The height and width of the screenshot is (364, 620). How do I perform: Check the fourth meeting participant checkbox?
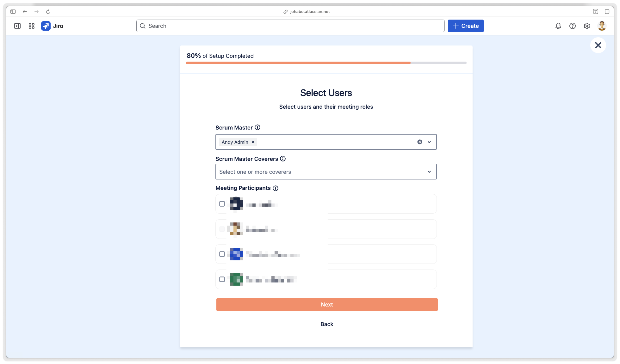coord(222,279)
